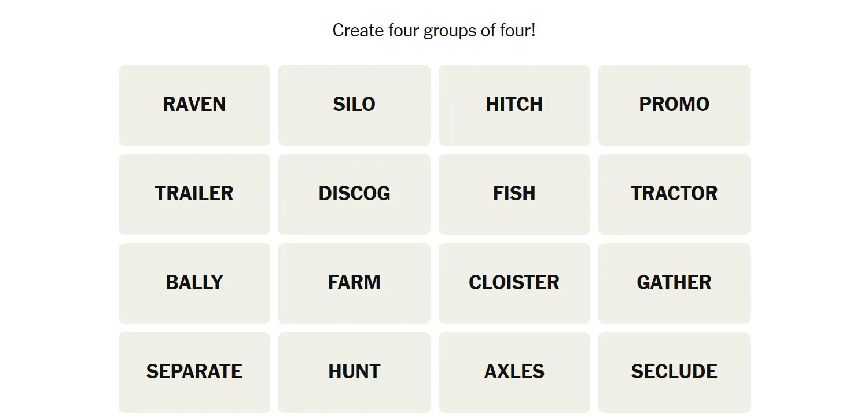Select the TRACTOR tile
This screenshot has width=868, height=420.
pos(674,194)
